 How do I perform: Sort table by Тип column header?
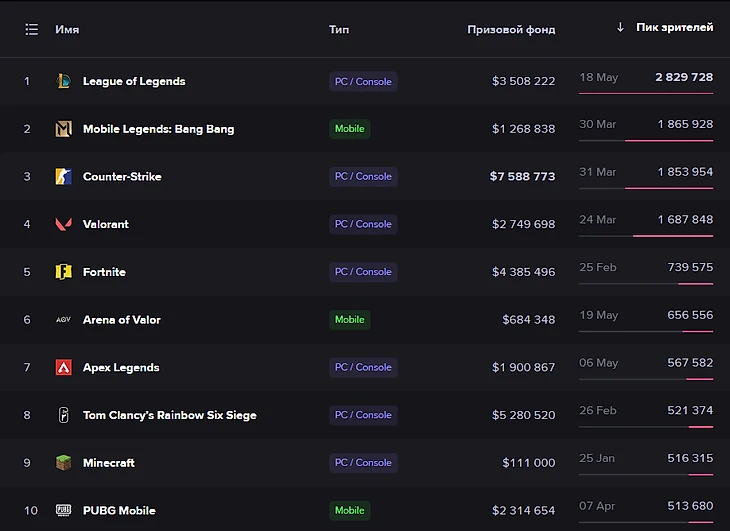coord(339,29)
